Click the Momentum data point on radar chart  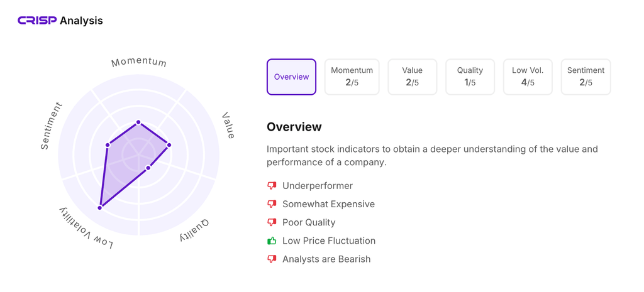138,122
